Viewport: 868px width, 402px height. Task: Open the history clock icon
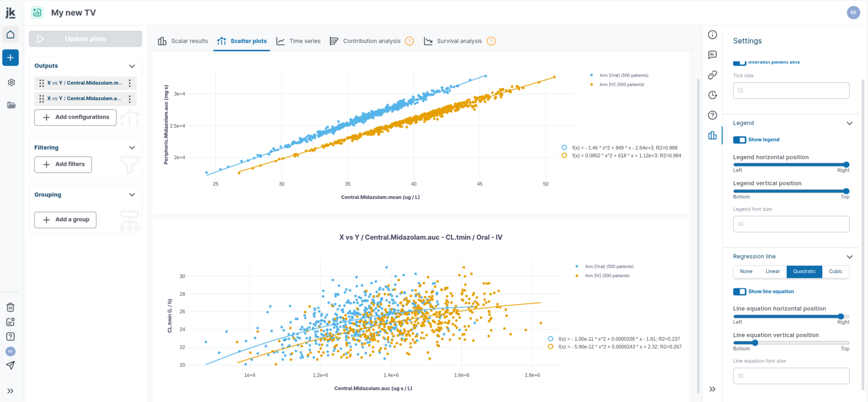713,95
